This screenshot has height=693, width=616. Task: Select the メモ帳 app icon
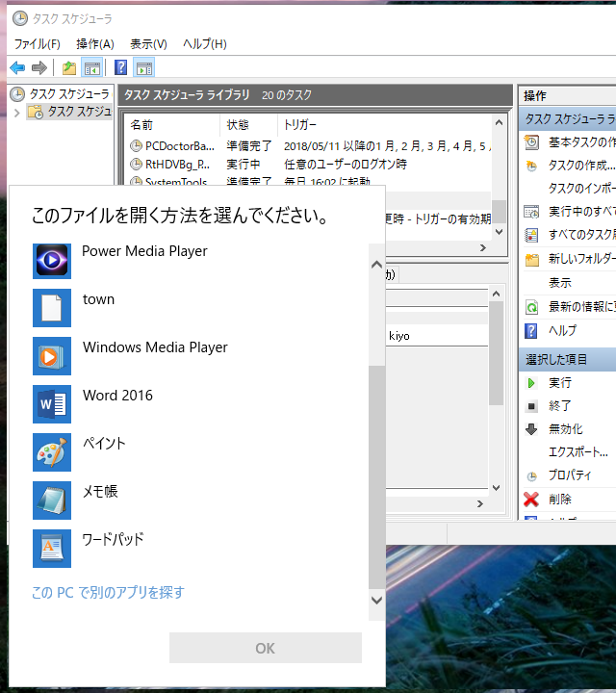click(x=52, y=500)
